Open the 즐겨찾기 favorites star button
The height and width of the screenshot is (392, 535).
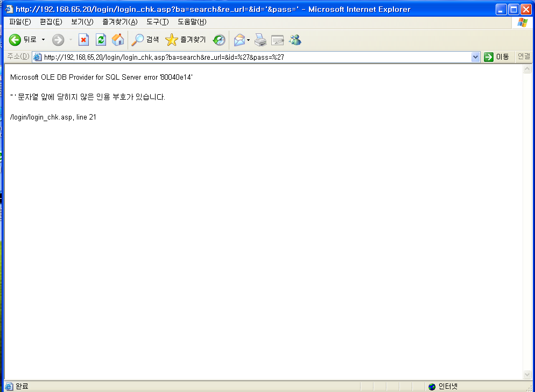coord(186,40)
